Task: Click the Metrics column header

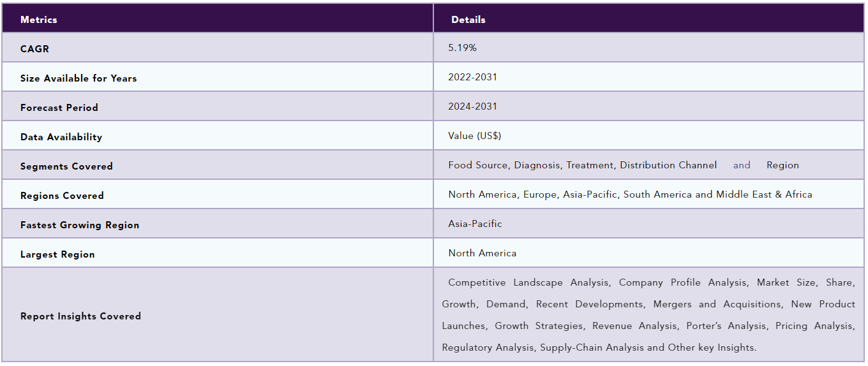Action: (39, 20)
